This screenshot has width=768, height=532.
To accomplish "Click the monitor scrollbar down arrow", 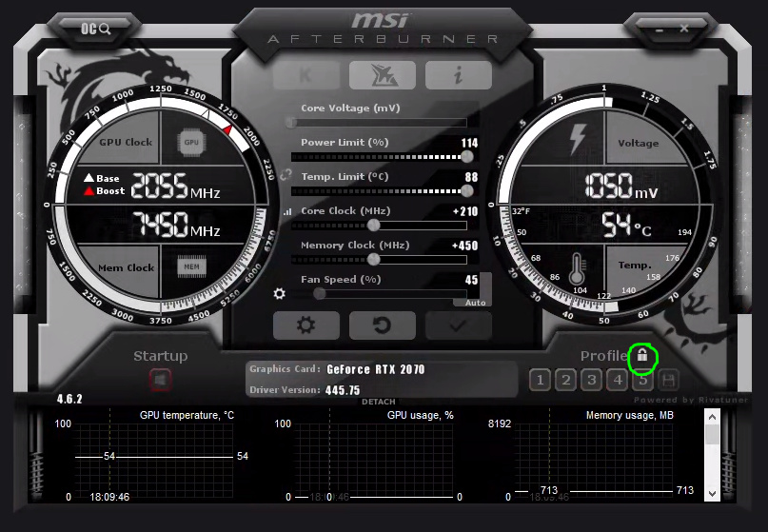I will tap(712, 493).
